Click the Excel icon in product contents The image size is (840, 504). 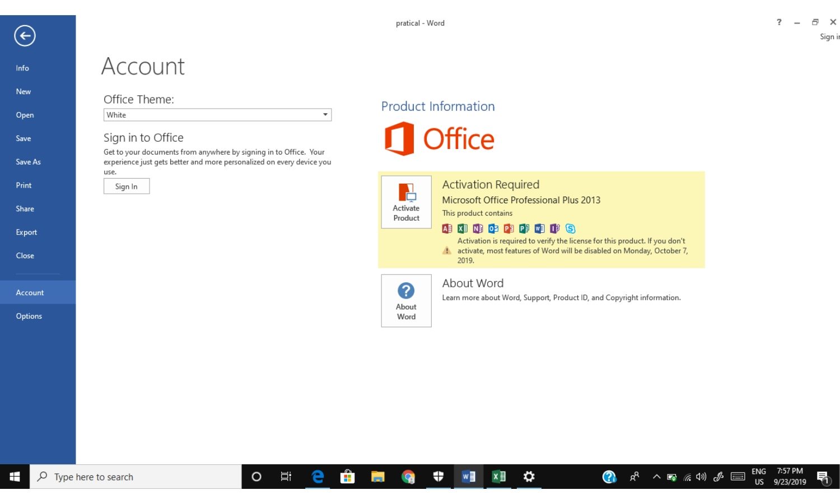tap(463, 228)
